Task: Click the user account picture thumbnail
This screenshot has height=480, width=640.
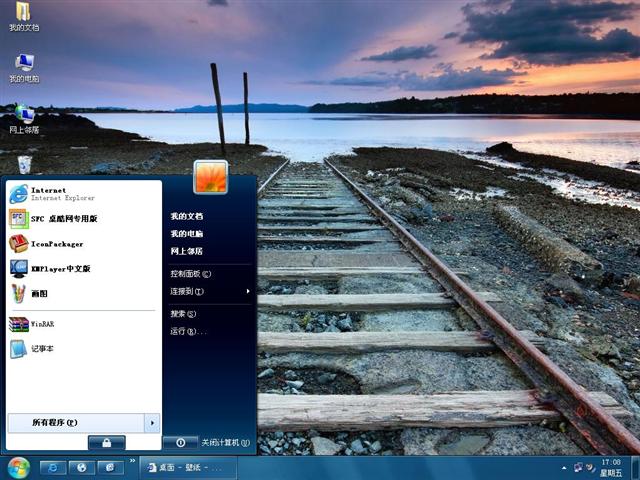Action: pyautogui.click(x=210, y=176)
